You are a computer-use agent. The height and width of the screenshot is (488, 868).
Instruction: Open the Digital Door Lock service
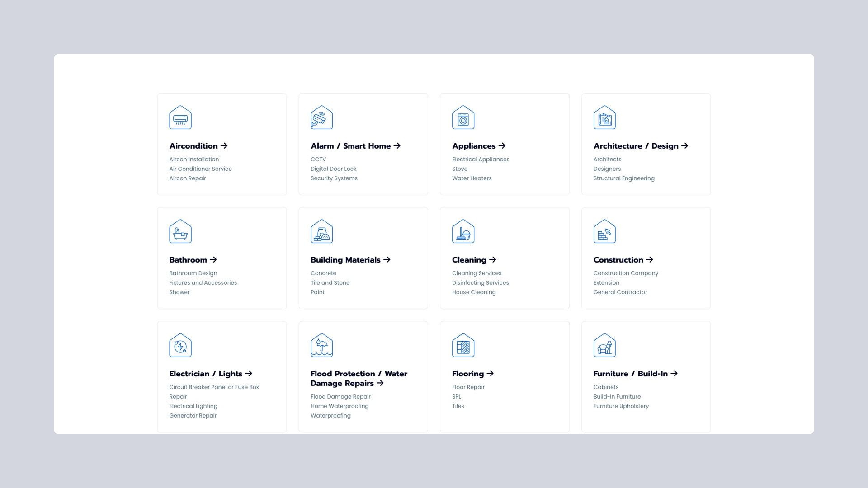coord(333,169)
